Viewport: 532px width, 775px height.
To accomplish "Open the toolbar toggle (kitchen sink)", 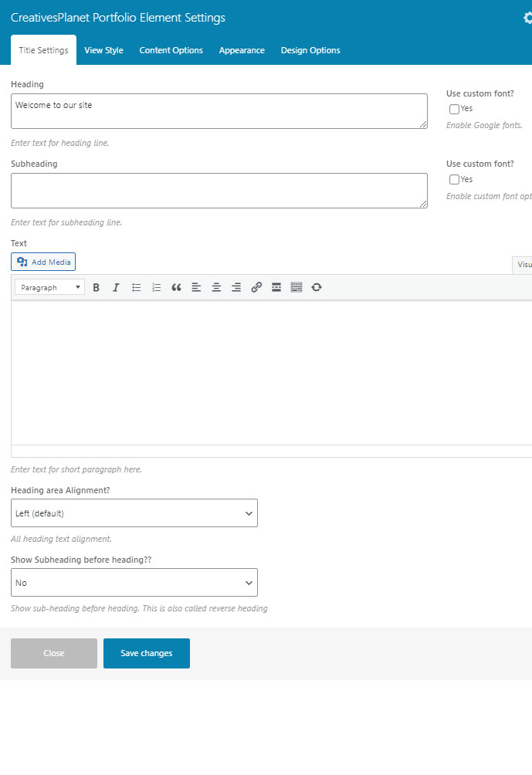I will point(296,287).
